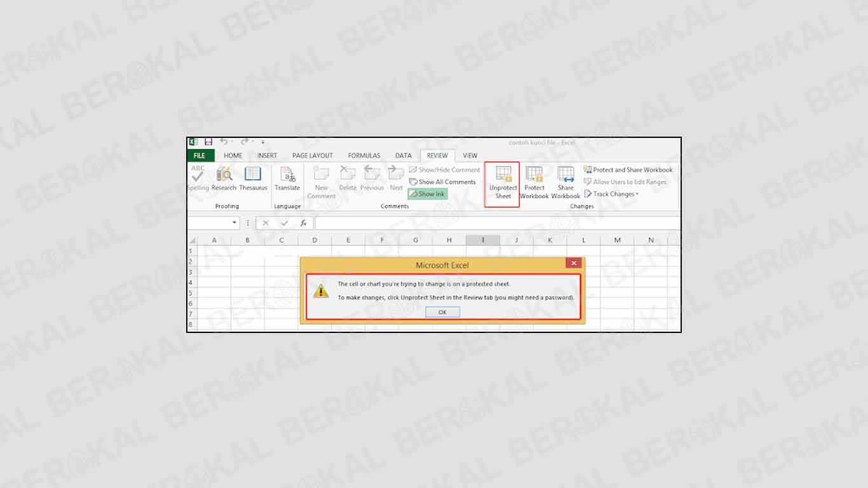
Task: Click Allow Users to Edit Ranges
Action: pos(625,182)
